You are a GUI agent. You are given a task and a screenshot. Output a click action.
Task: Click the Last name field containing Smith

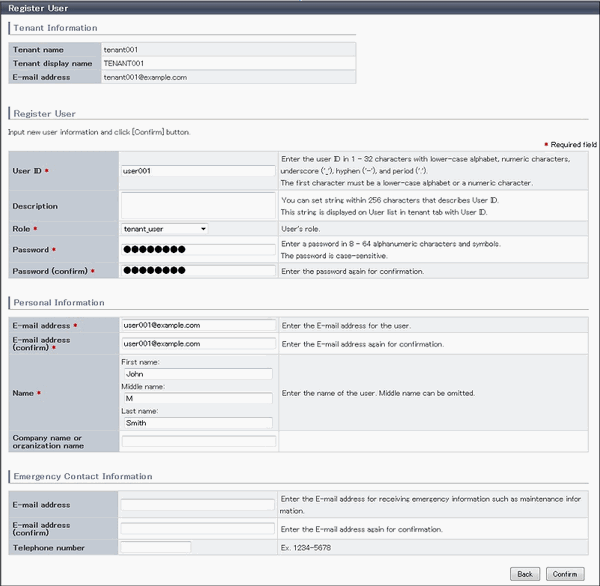click(x=198, y=423)
